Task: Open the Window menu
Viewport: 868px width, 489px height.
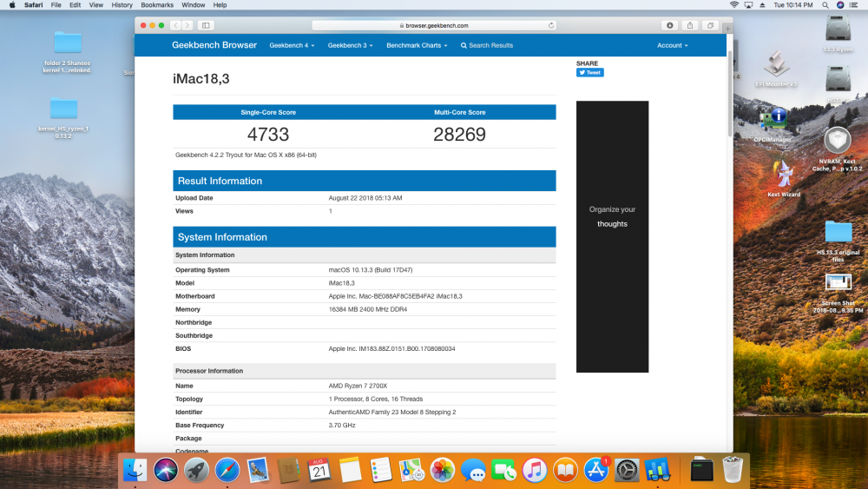Action: click(x=194, y=5)
